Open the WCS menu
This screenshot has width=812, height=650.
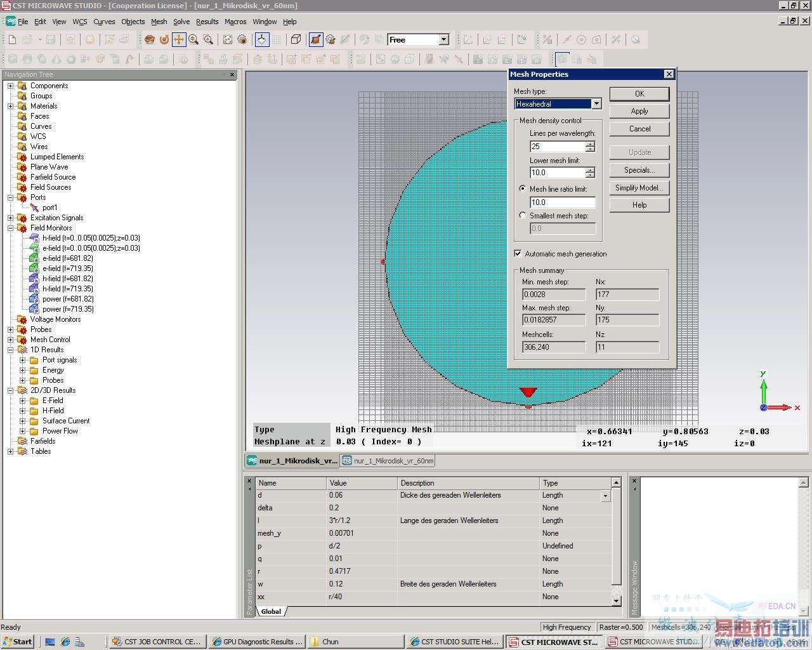pos(79,22)
